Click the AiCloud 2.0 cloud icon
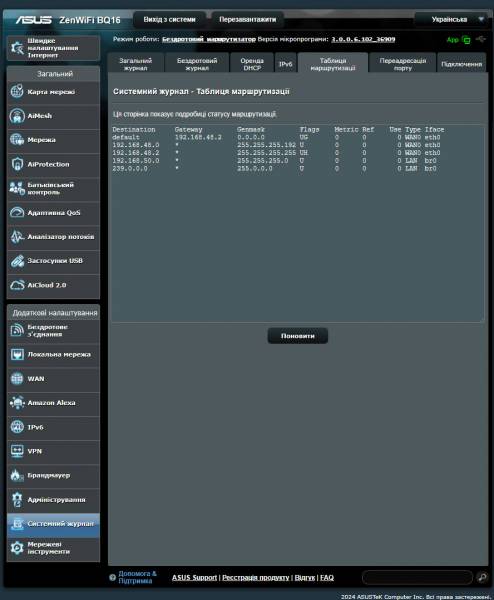494x600 pixels. [x=17, y=285]
